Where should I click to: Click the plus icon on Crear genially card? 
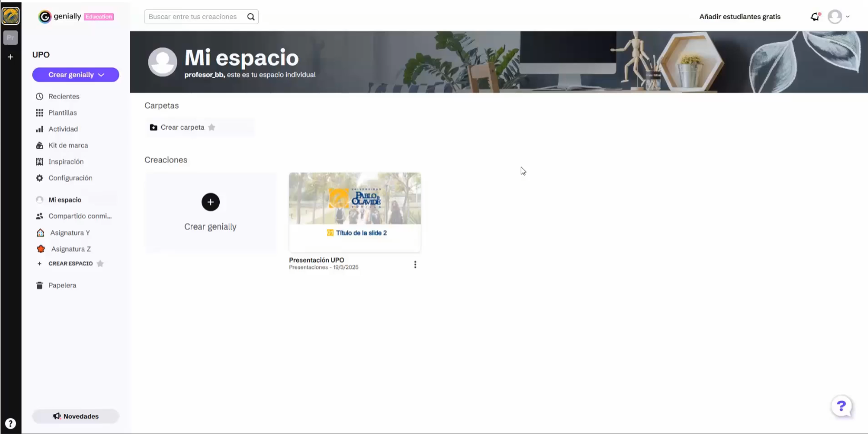pyautogui.click(x=210, y=202)
